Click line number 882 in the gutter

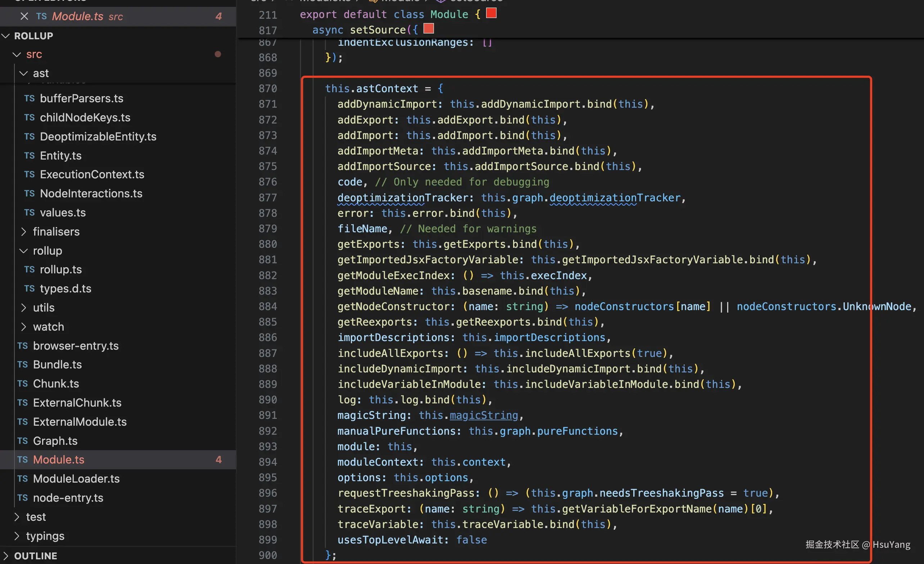[x=267, y=276]
